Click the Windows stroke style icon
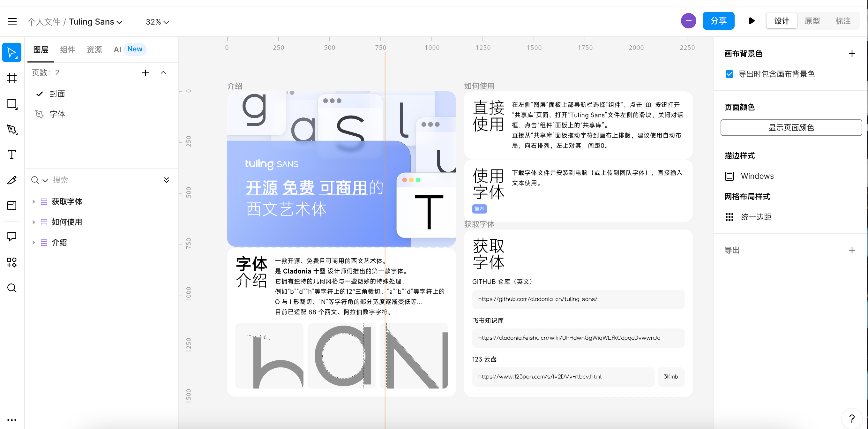Image resolution: width=868 pixels, height=429 pixels. coord(729,176)
